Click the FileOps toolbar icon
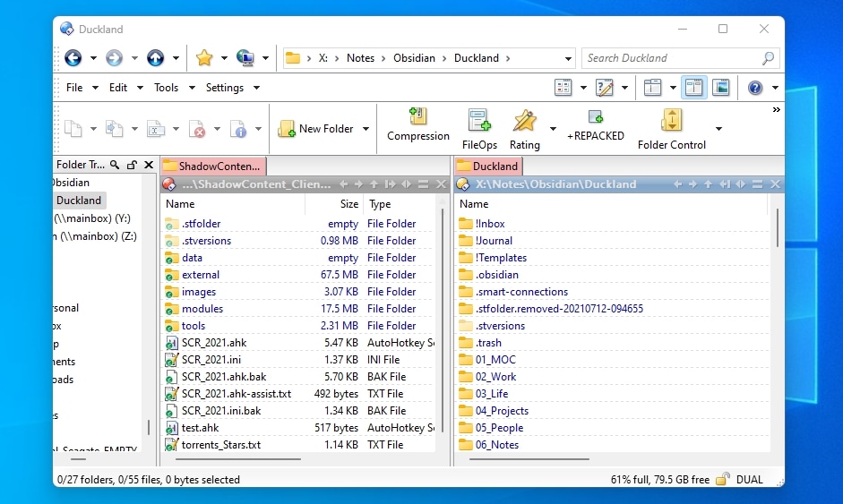The width and height of the screenshot is (843, 504). 479,120
